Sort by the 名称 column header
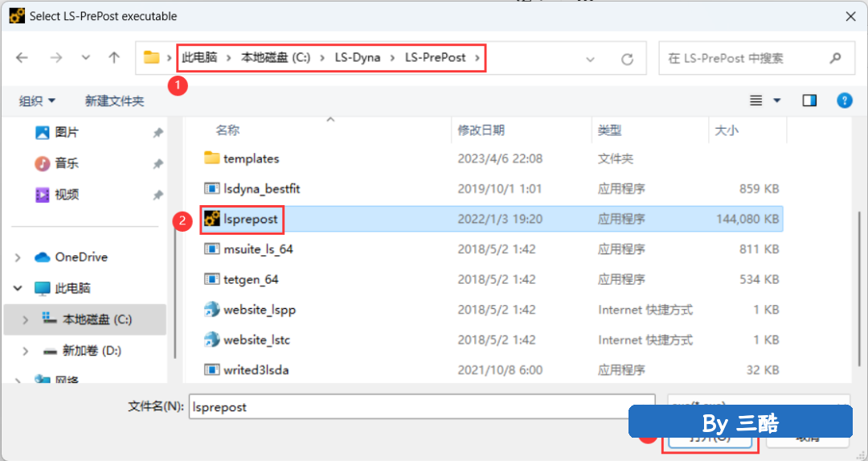Image resolution: width=868 pixels, height=461 pixels. point(227,130)
